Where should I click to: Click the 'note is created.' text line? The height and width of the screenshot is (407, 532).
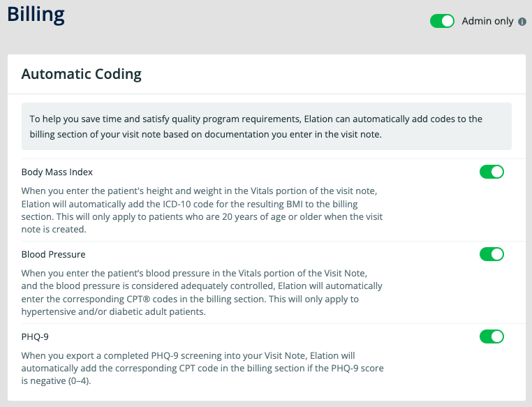(54, 230)
